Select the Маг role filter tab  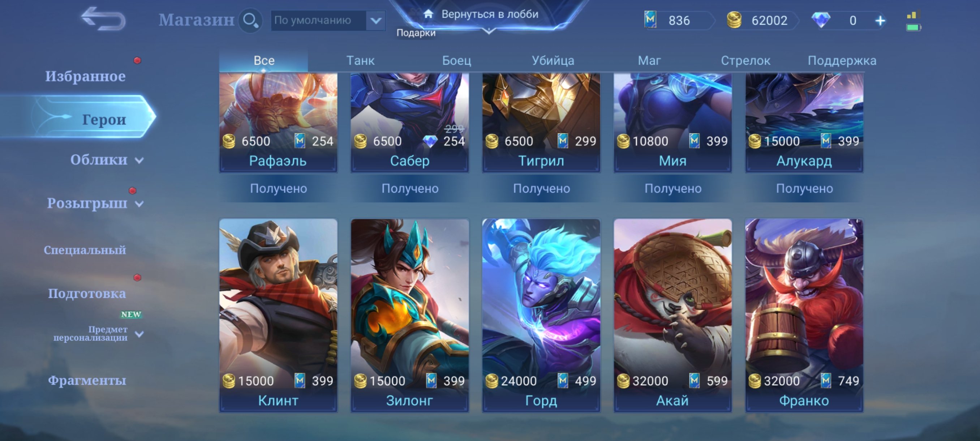pyautogui.click(x=649, y=60)
